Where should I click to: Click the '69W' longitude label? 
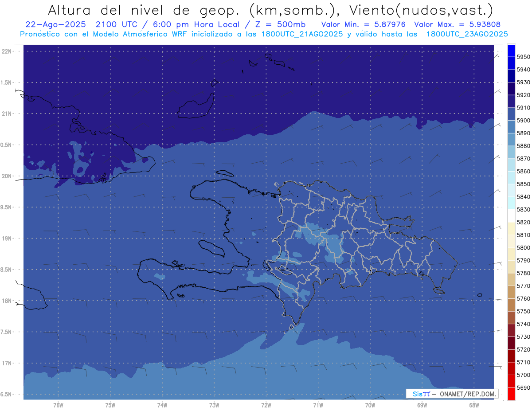422,405
